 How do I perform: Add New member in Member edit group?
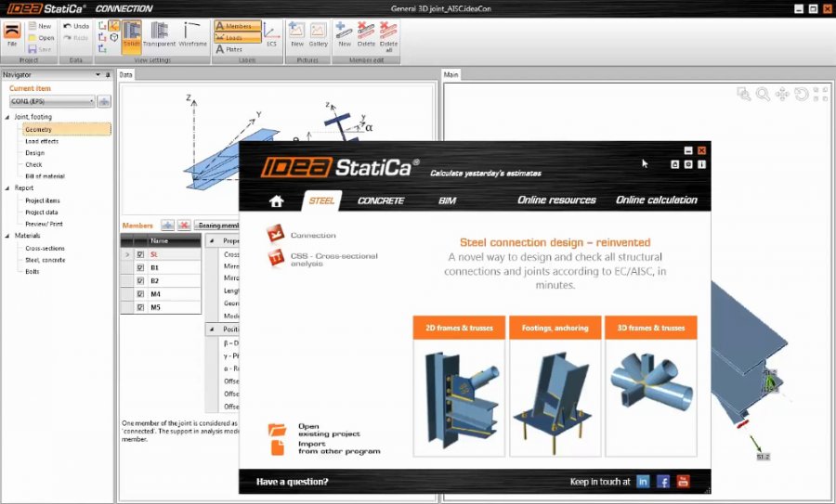click(345, 34)
